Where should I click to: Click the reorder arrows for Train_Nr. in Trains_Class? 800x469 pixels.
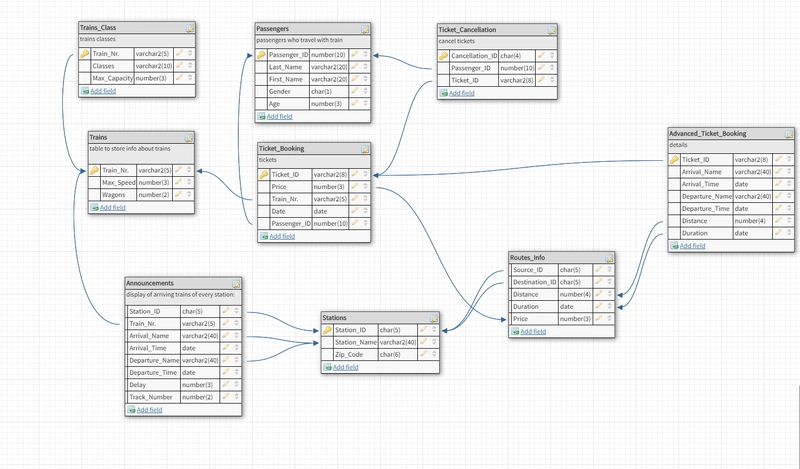point(190,53)
